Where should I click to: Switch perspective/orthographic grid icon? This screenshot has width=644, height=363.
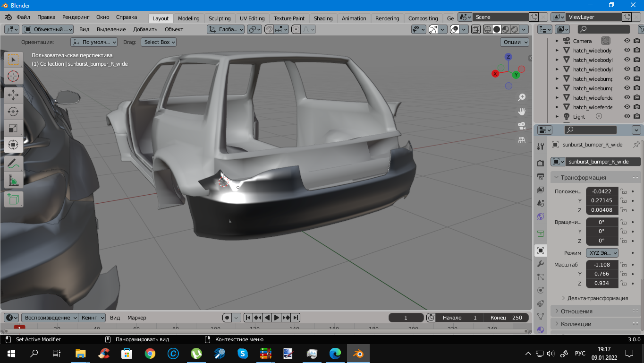pyautogui.click(x=522, y=140)
